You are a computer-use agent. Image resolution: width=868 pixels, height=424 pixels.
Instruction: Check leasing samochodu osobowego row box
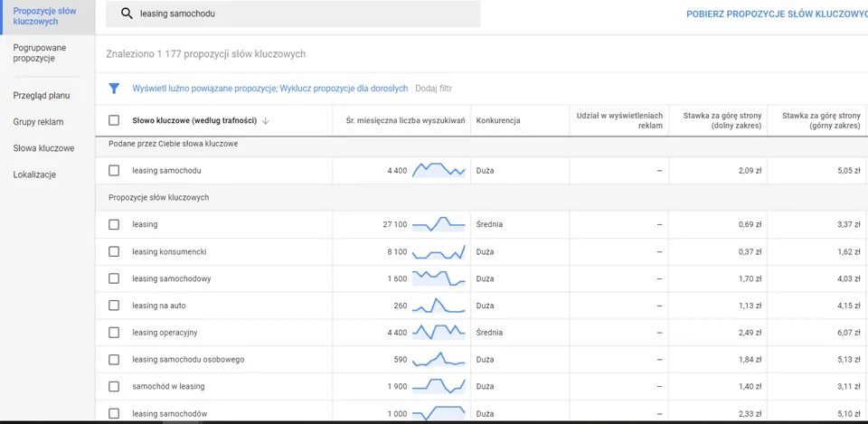click(x=114, y=359)
